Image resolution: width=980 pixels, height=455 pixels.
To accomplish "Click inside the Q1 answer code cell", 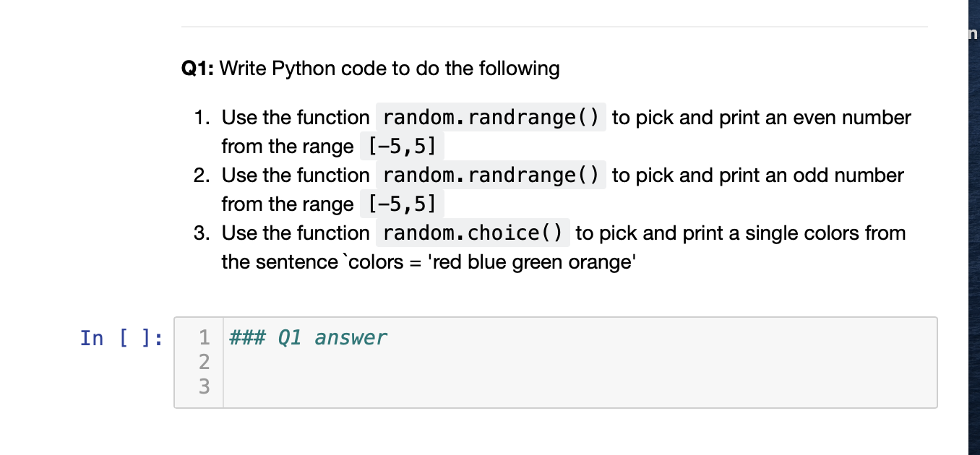I will point(555,363).
